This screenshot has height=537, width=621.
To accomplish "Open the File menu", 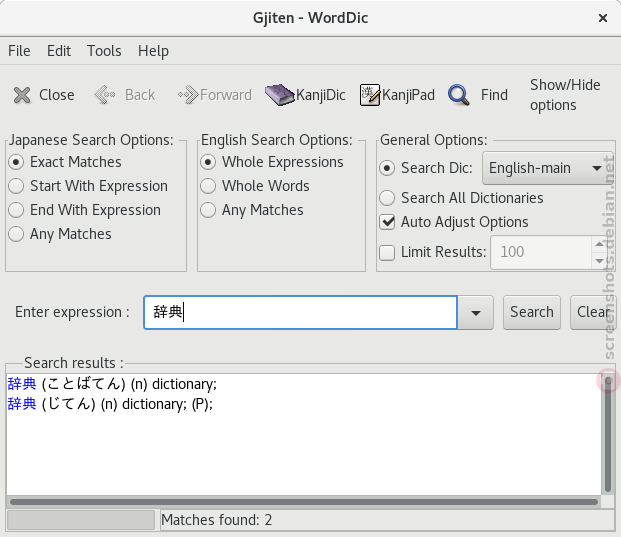I will (19, 51).
